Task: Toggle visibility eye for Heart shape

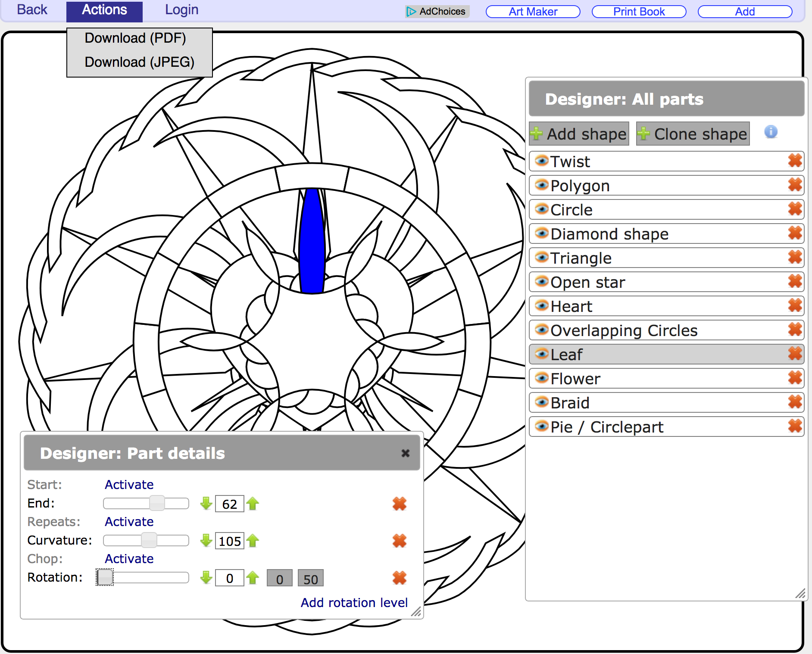Action: coord(541,305)
